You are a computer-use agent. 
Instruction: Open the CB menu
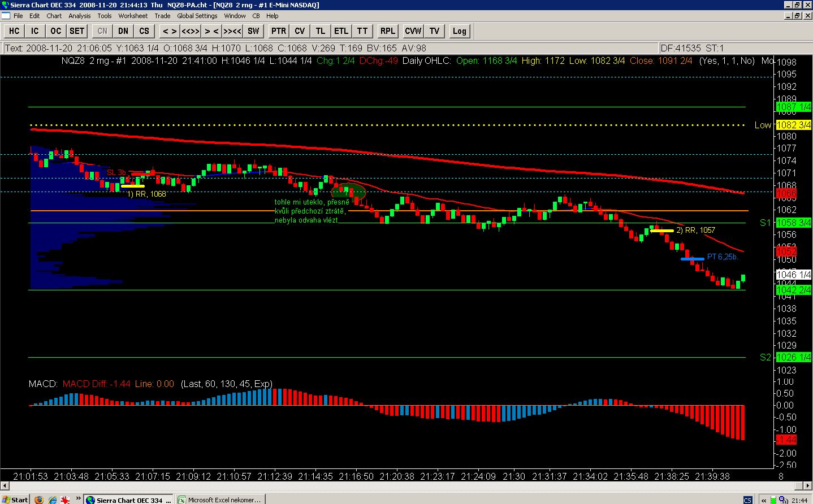point(256,16)
